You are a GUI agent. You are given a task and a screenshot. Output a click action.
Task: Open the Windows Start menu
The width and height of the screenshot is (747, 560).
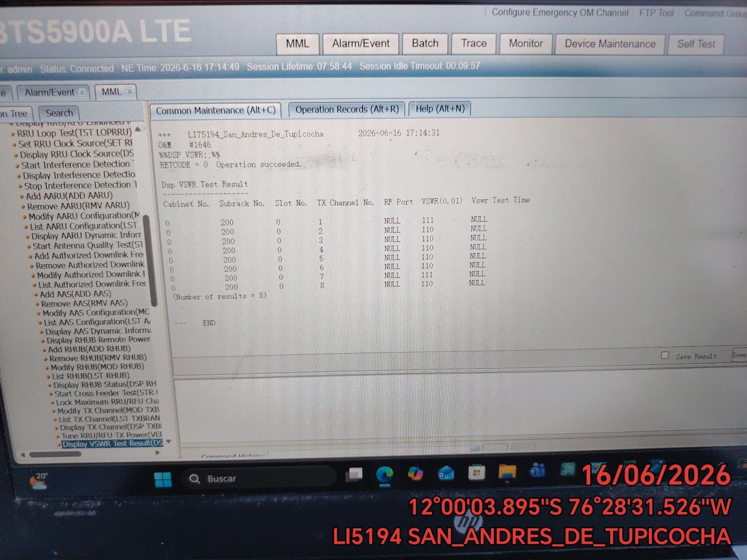coord(163,479)
